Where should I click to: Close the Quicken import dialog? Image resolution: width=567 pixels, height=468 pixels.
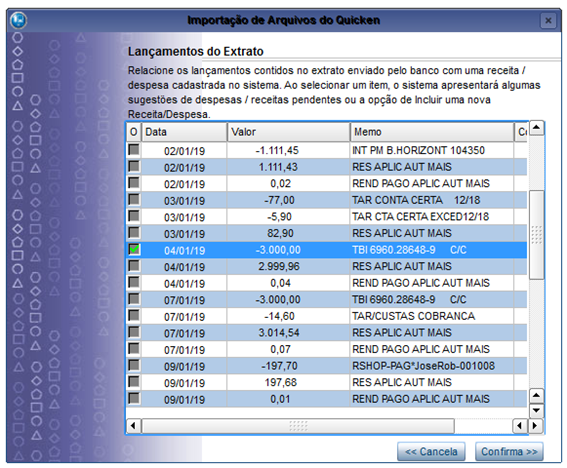point(548,21)
